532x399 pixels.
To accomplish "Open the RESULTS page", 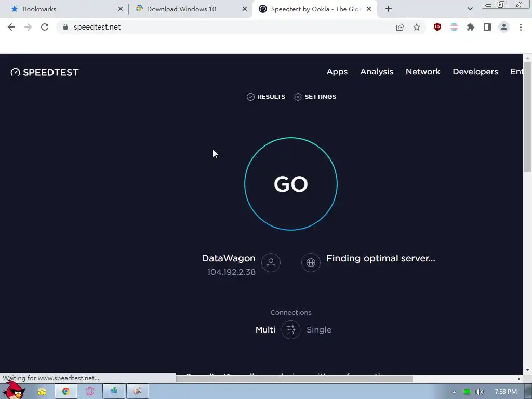I will [265, 97].
